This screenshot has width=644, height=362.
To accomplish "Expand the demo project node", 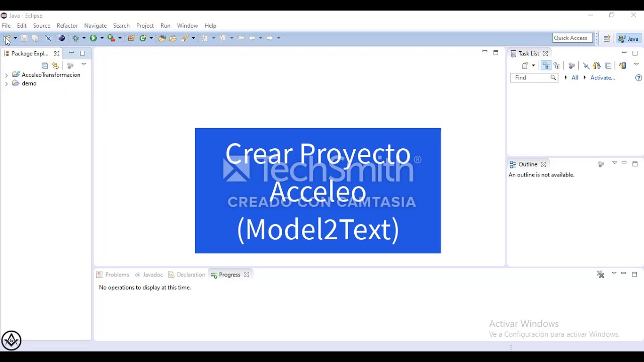I will (6, 84).
